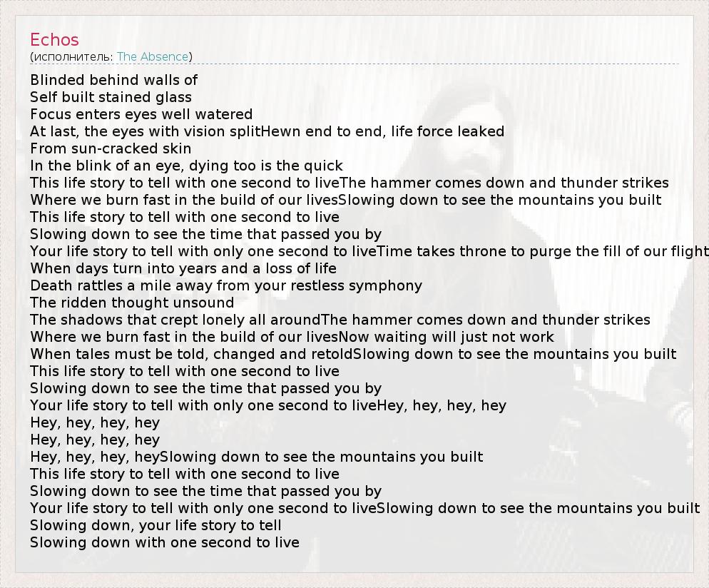Click the line starting 'The shadows that crept lonely'

click(340, 320)
